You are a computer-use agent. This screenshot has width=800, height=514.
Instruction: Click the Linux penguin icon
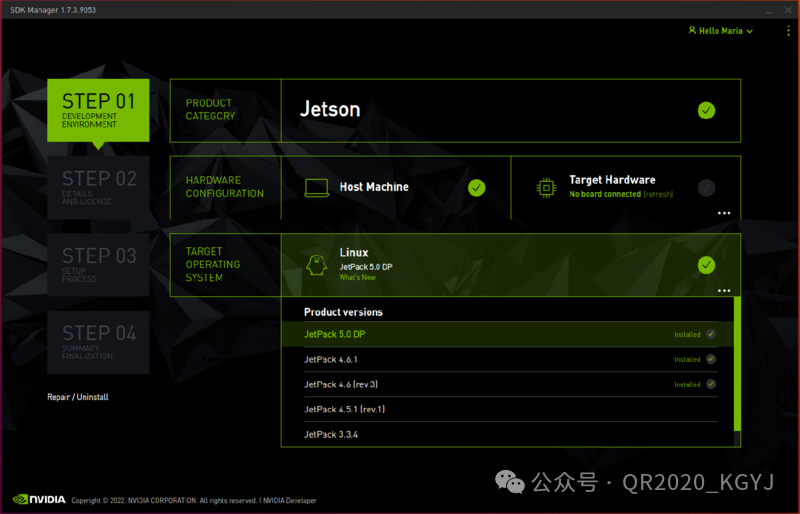[x=316, y=265]
